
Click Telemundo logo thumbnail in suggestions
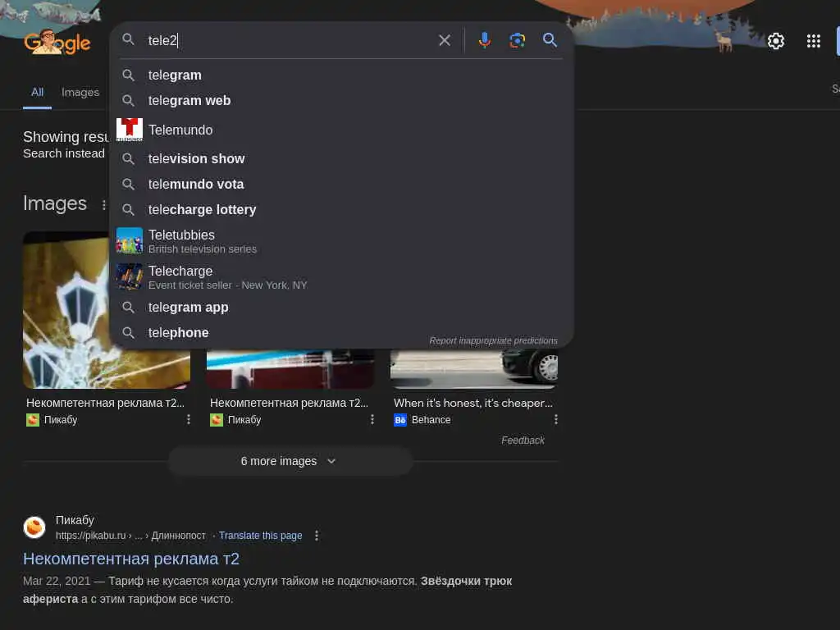point(129,130)
